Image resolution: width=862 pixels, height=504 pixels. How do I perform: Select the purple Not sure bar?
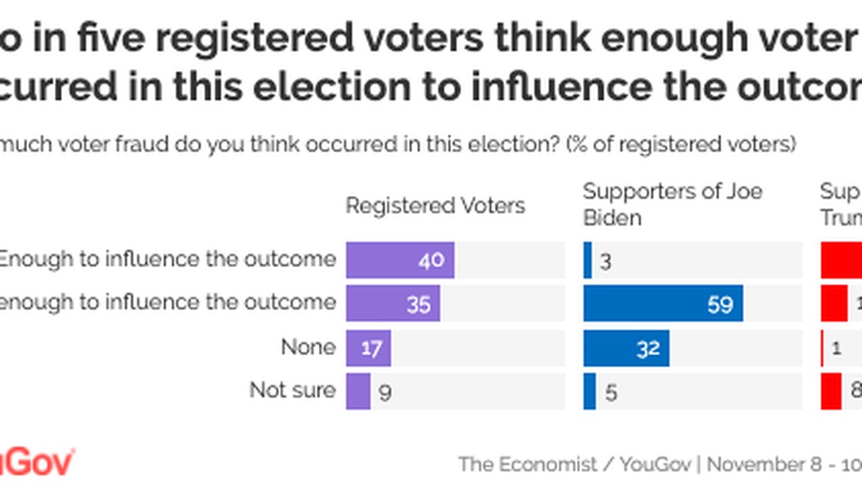[x=358, y=391]
